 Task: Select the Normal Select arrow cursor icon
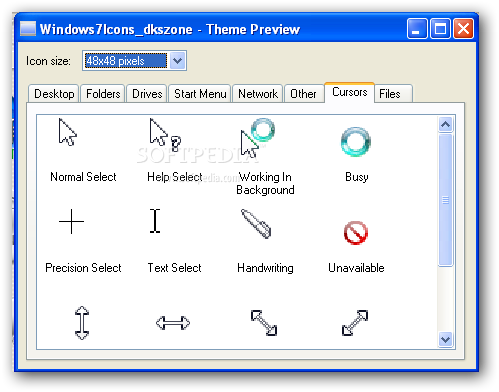[x=68, y=132]
